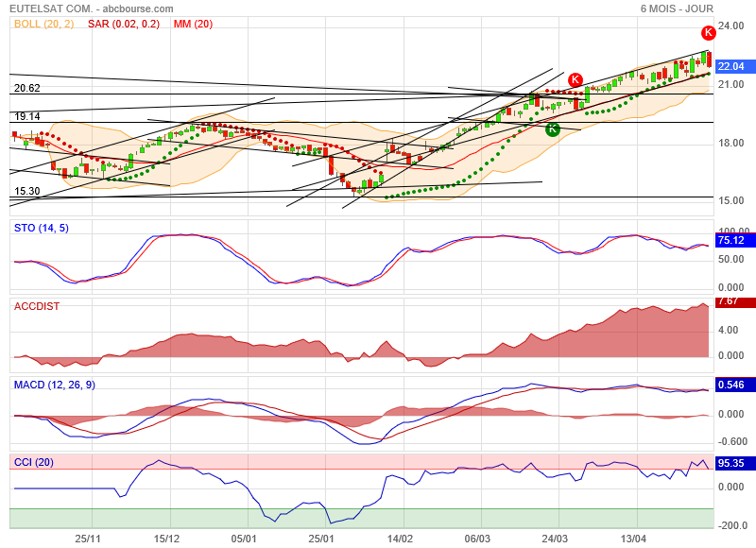Click the 05/01 date axis label

(x=244, y=539)
